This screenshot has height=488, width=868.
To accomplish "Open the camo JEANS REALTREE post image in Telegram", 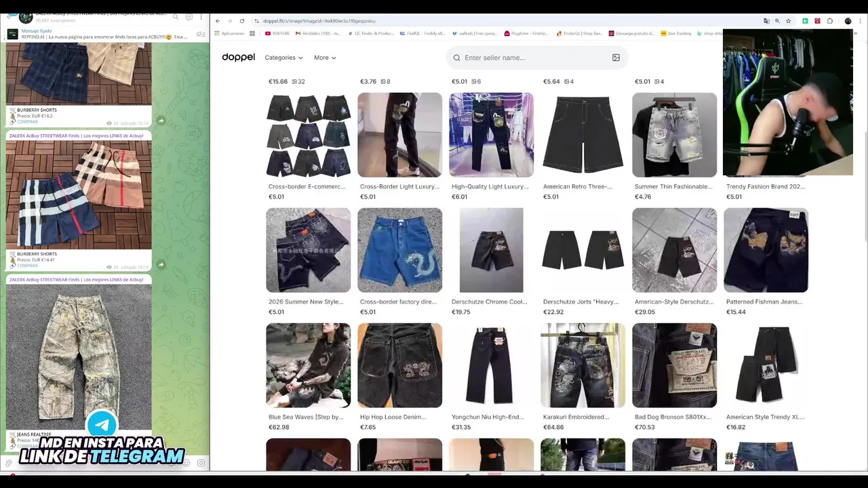I will (x=79, y=356).
